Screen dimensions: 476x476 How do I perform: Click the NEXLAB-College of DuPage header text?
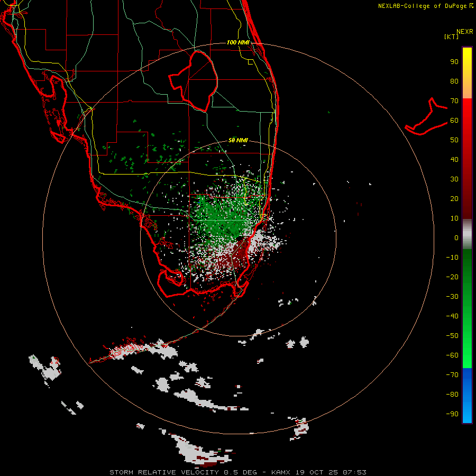tap(422, 6)
